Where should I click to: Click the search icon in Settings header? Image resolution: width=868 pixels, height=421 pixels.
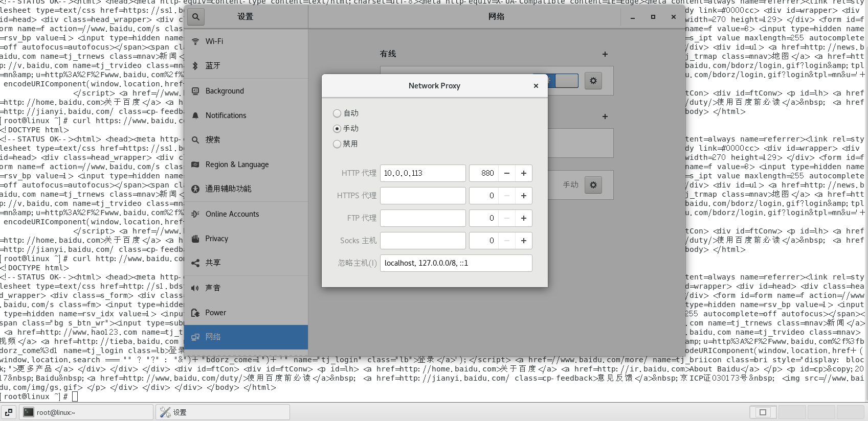(x=196, y=17)
